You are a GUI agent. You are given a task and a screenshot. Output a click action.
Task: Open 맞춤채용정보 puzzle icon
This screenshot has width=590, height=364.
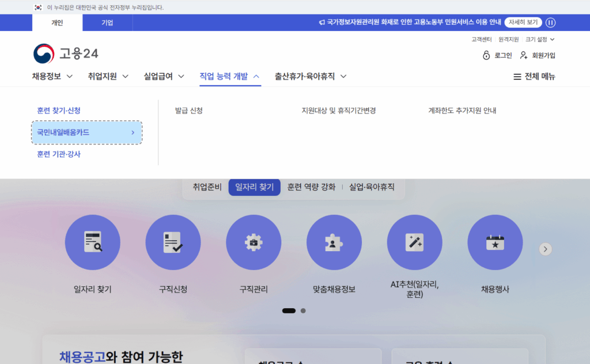point(334,242)
